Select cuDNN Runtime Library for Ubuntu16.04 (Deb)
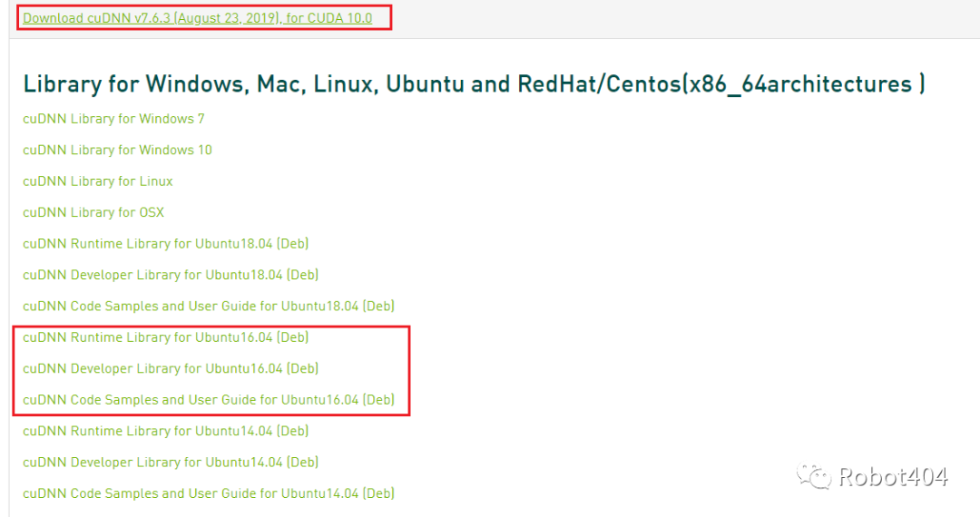Screen dimensions: 980x517 [x=166, y=337]
